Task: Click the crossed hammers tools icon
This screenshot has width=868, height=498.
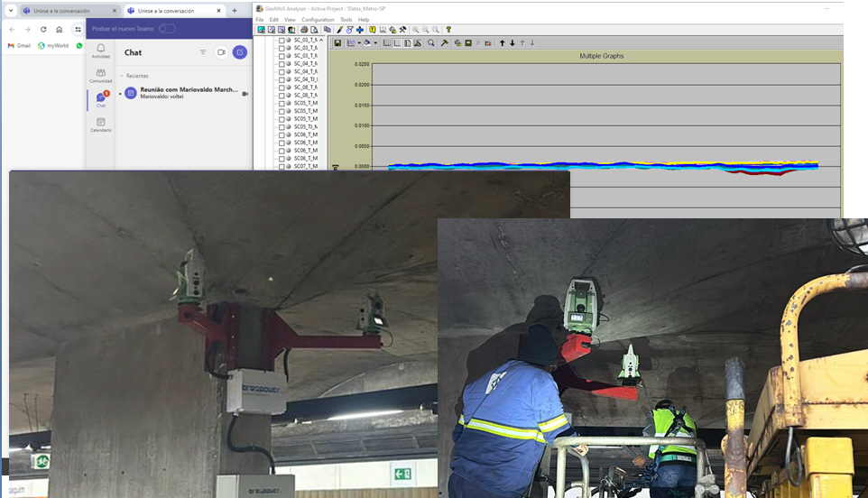Action: (402, 30)
